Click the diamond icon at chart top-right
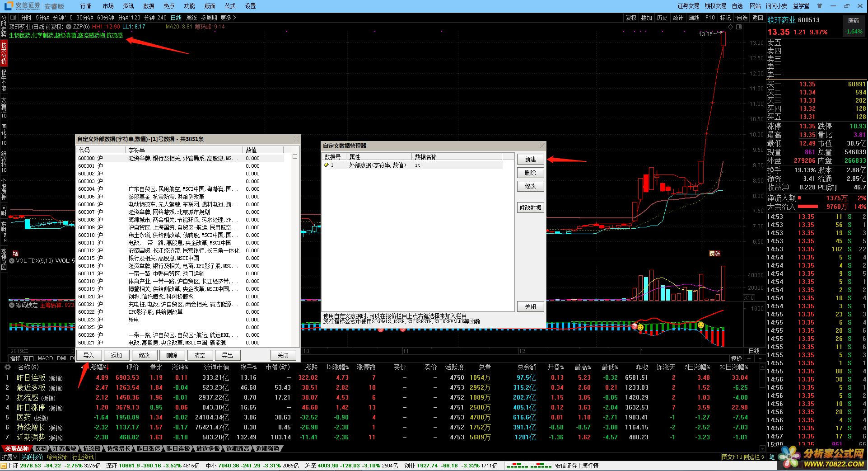Image resolution: width=868 pixels, height=471 pixels. coord(731,27)
